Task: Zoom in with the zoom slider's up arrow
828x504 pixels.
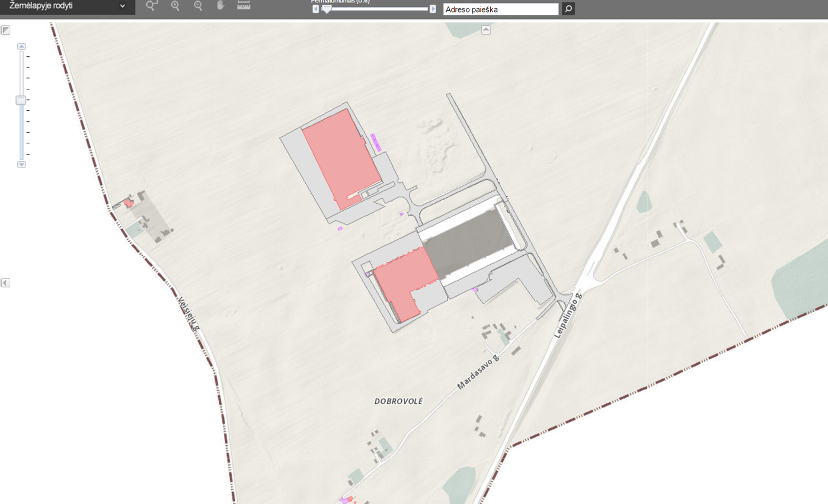Action: (x=21, y=47)
